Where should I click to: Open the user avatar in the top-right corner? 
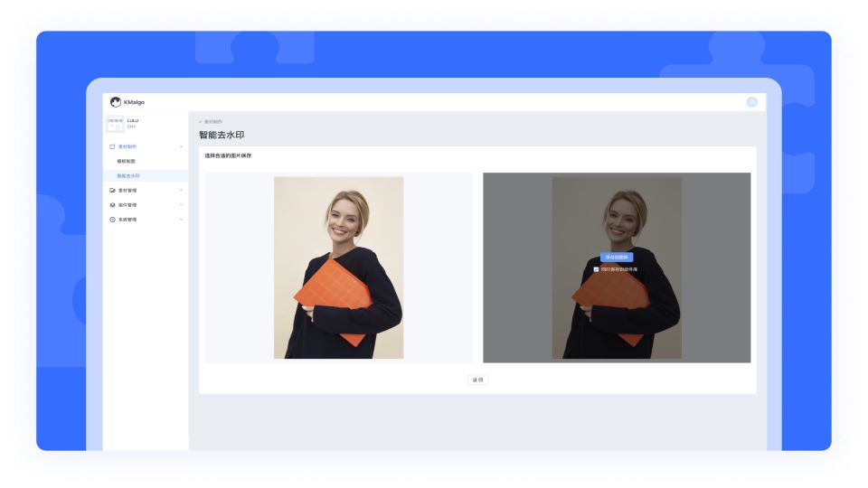[751, 102]
